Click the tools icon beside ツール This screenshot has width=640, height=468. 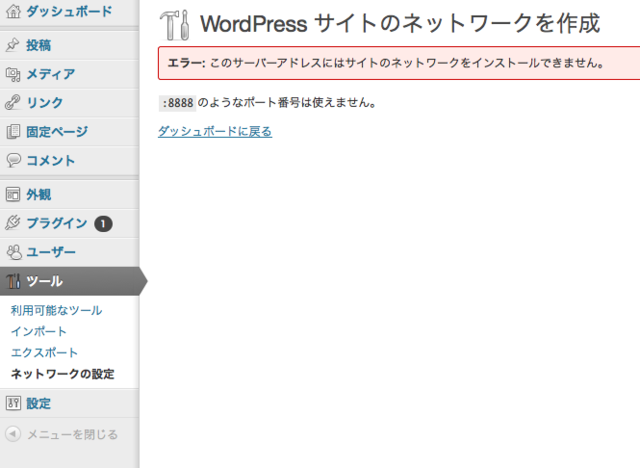[x=13, y=281]
